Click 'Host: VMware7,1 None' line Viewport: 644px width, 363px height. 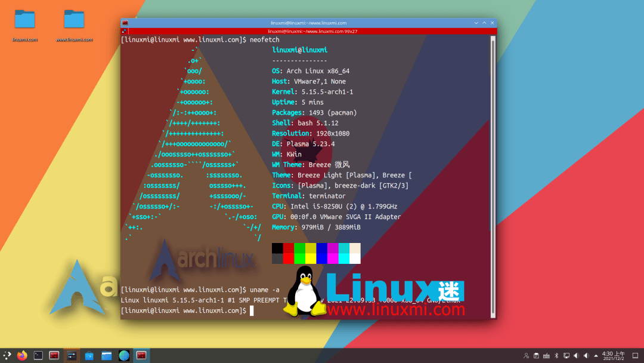pos(309,81)
